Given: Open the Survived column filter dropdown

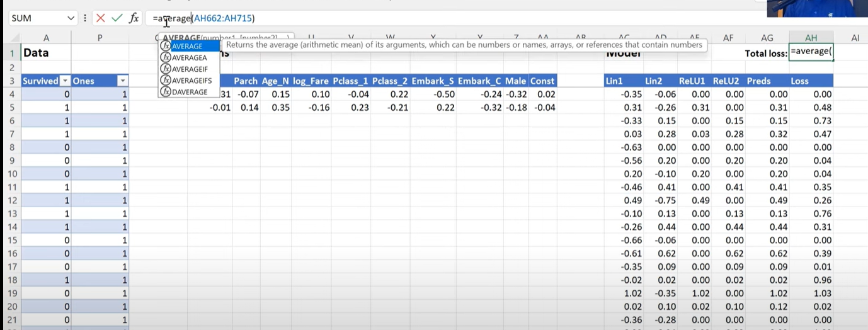Looking at the screenshot, I should [x=65, y=81].
